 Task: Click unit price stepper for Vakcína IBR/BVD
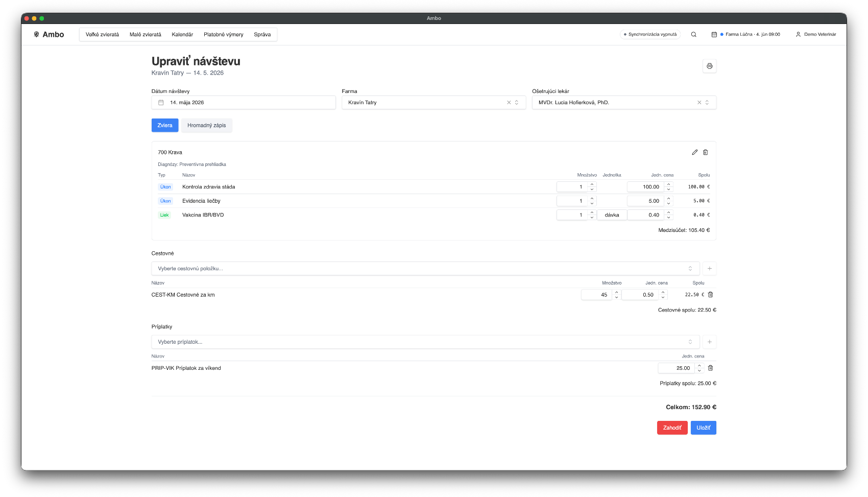click(x=669, y=215)
